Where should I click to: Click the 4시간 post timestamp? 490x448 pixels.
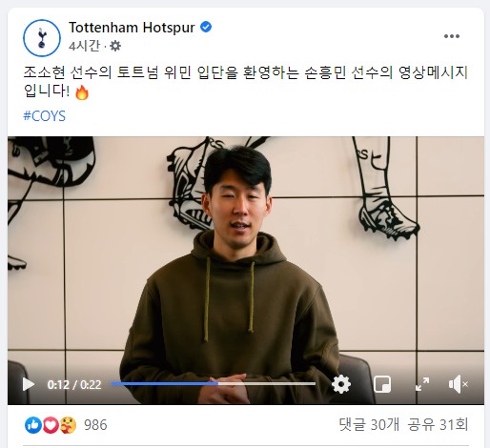84,47
